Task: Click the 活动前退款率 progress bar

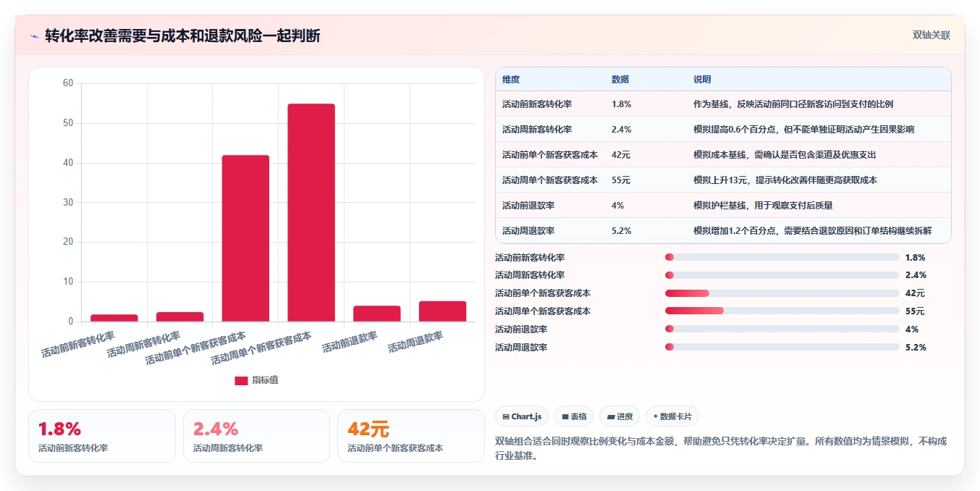Action: click(782, 330)
